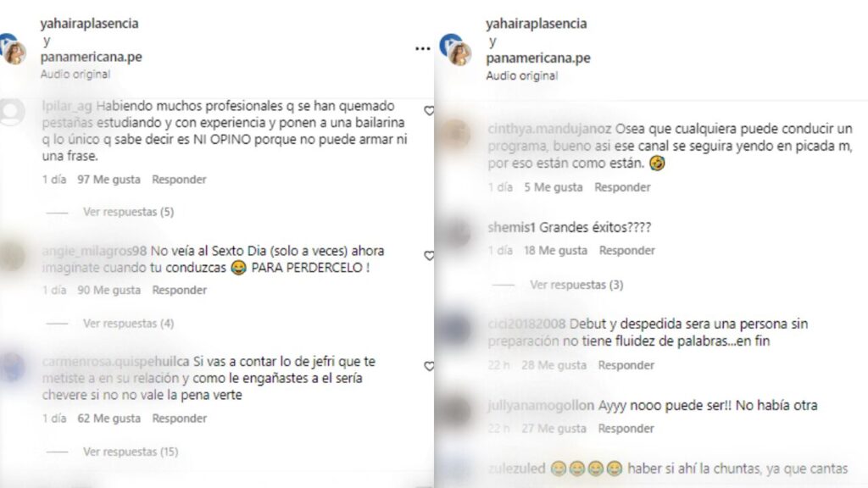This screenshot has width=868, height=488.
Task: Like the angie_milagros98 comment with heart
Action: point(429,256)
